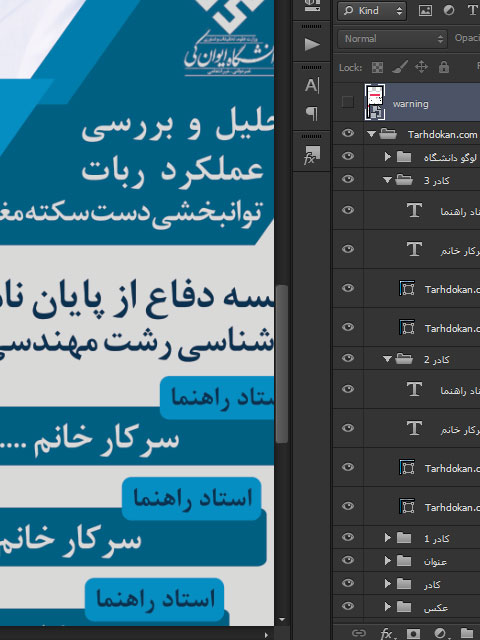The height and width of the screenshot is (640, 480).
Task: Collapse the كادر 3 group
Action: coord(387,180)
